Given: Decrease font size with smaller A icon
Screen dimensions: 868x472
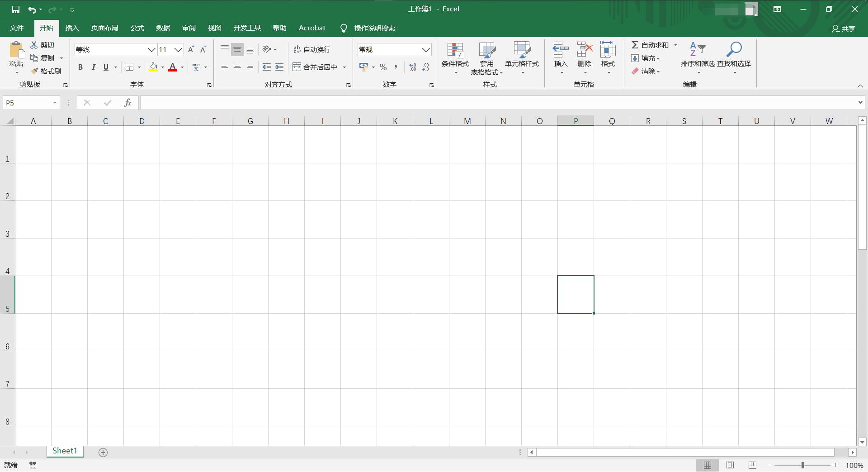Looking at the screenshot, I should [203, 49].
